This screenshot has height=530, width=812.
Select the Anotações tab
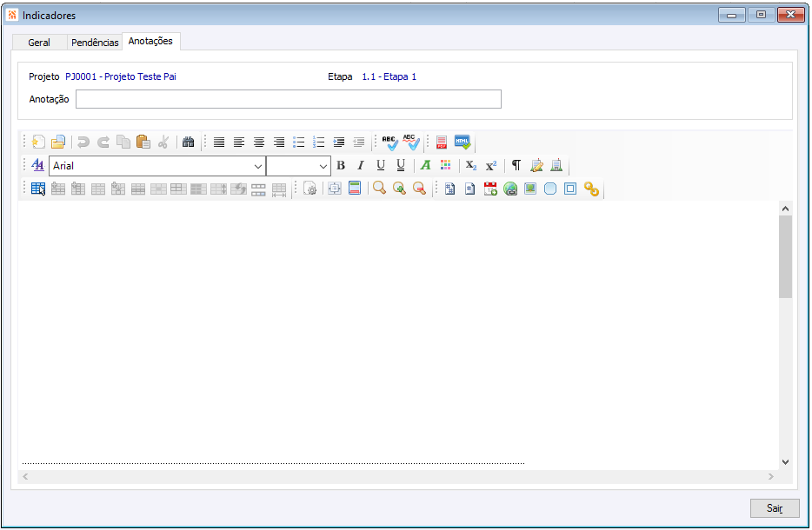coord(150,41)
